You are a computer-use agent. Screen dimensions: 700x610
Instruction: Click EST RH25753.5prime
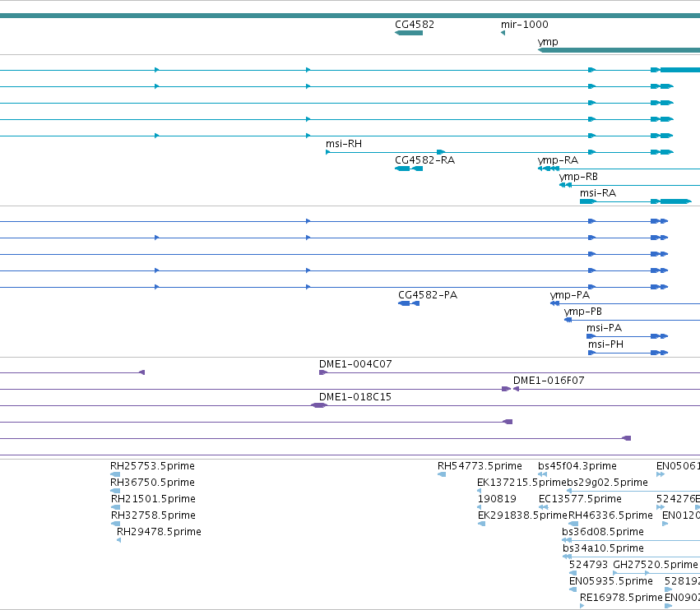click(152, 466)
